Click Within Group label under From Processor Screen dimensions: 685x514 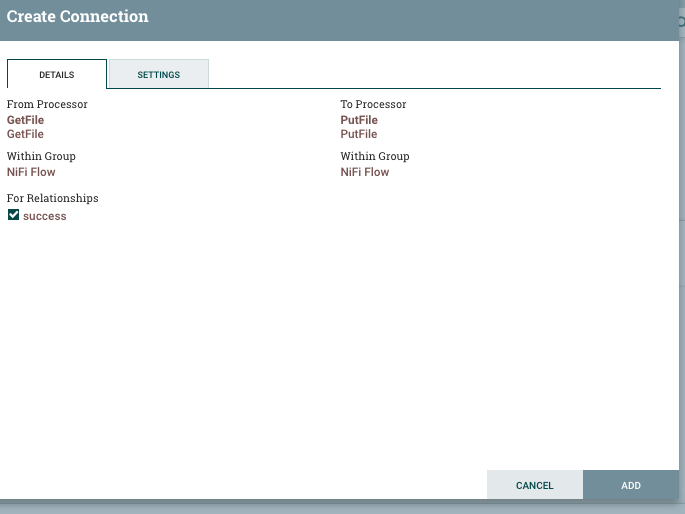[x=41, y=156]
